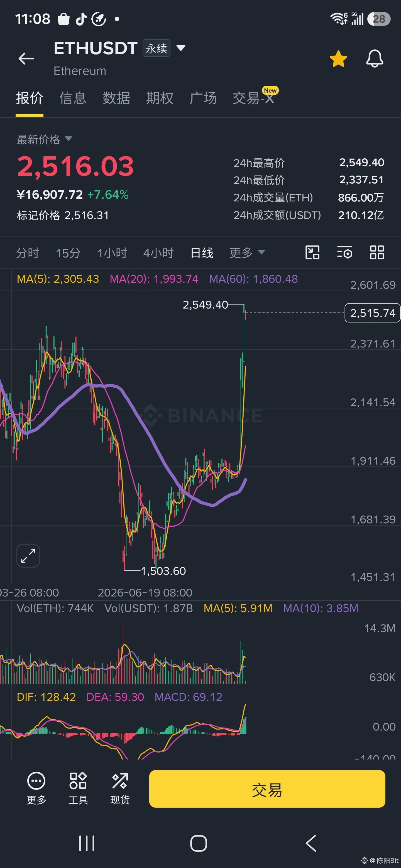Select the 15分 chart interval

[68, 253]
